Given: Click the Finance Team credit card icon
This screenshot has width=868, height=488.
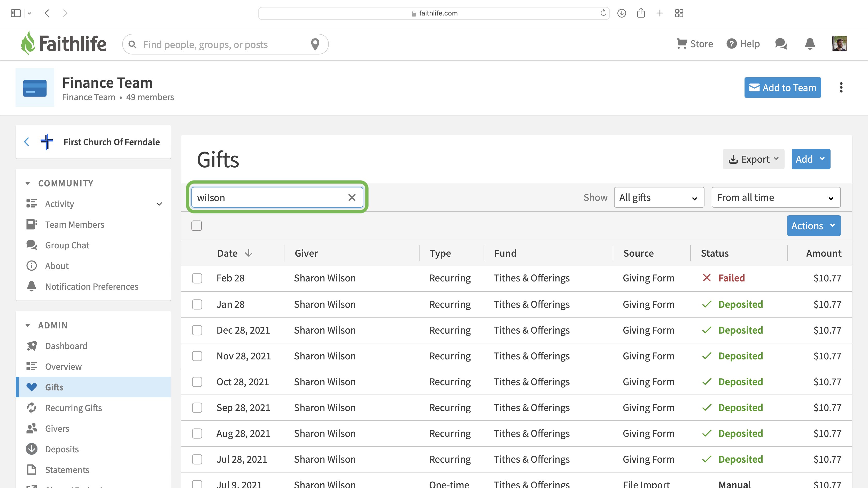Looking at the screenshot, I should (35, 88).
